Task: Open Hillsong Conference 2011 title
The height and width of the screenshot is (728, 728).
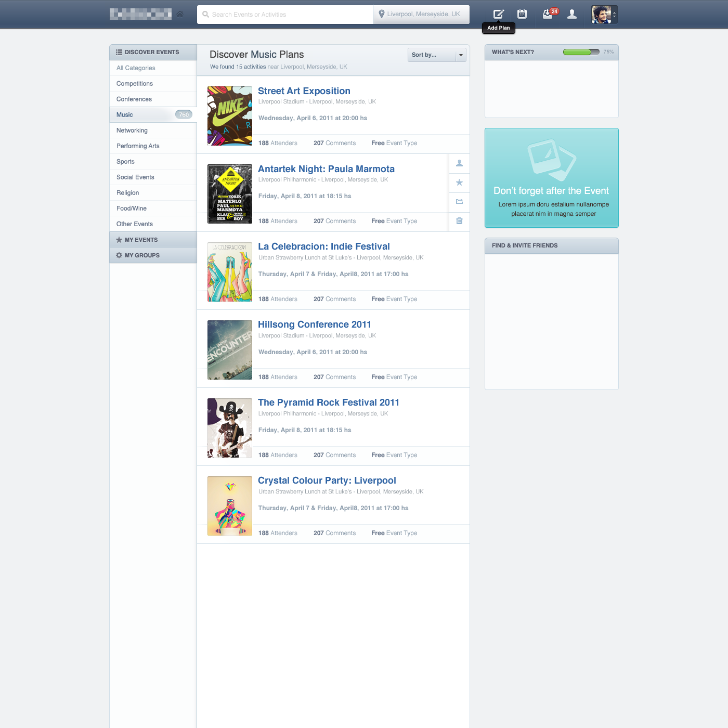Action: point(315,324)
